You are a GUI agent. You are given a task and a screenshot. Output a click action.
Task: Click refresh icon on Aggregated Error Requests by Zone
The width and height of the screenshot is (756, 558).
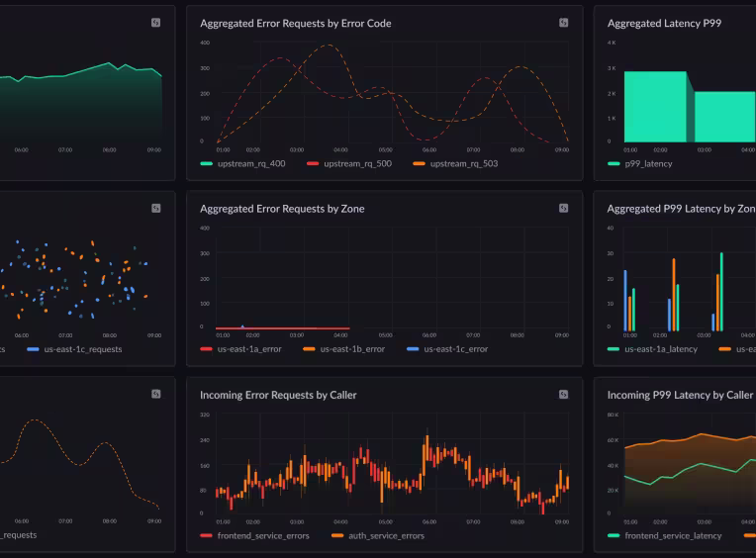(563, 208)
